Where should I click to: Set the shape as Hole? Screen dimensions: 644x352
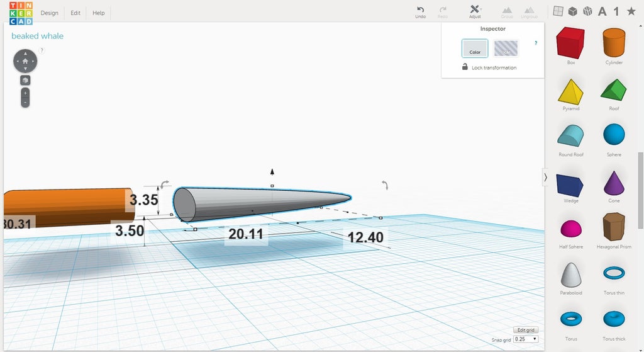(506, 48)
